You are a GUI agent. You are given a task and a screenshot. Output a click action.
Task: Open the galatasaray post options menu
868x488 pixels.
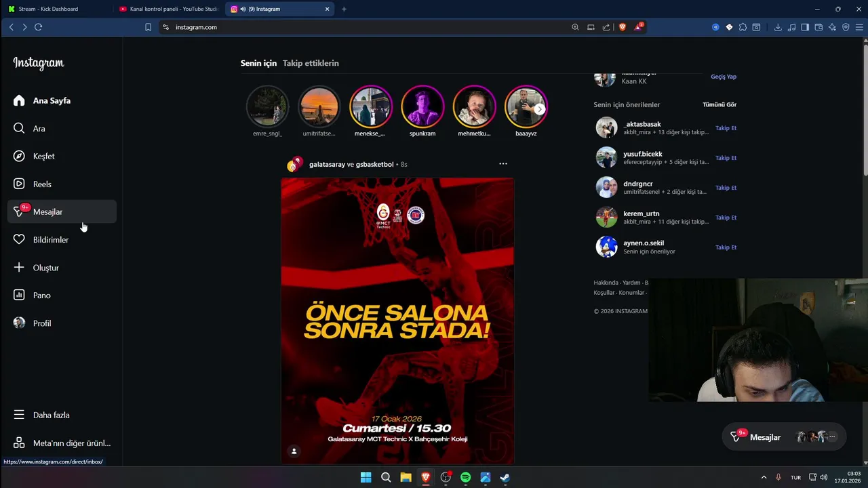[502, 164]
